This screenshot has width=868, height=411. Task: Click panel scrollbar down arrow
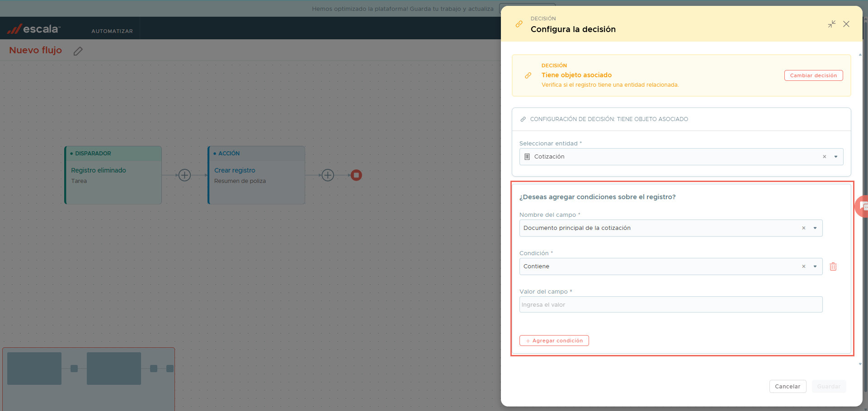(860, 364)
